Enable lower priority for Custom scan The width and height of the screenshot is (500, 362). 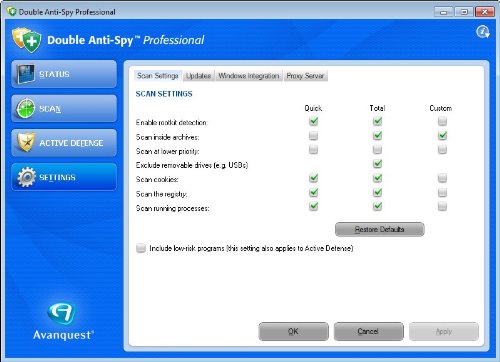442,150
